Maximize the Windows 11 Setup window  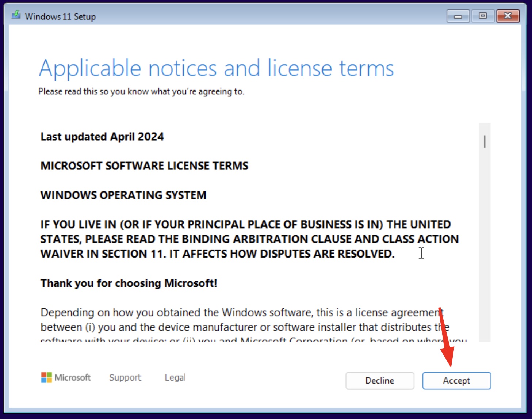click(x=483, y=16)
